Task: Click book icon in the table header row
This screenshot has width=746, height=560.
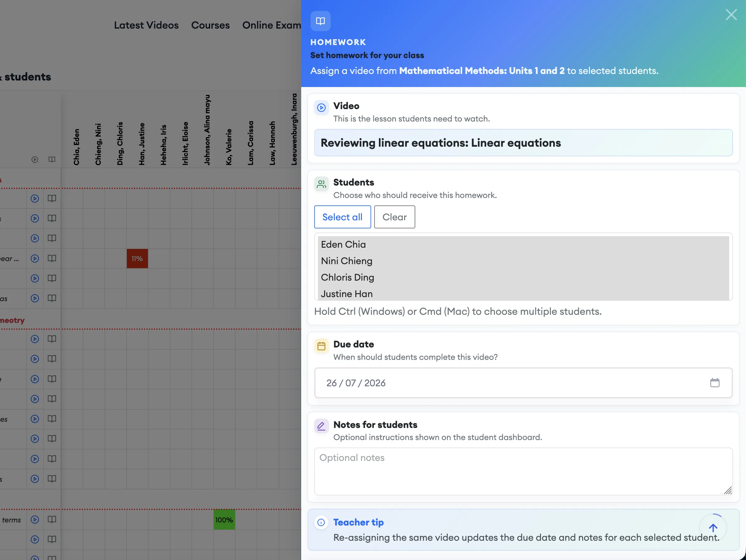Action: coord(52,159)
